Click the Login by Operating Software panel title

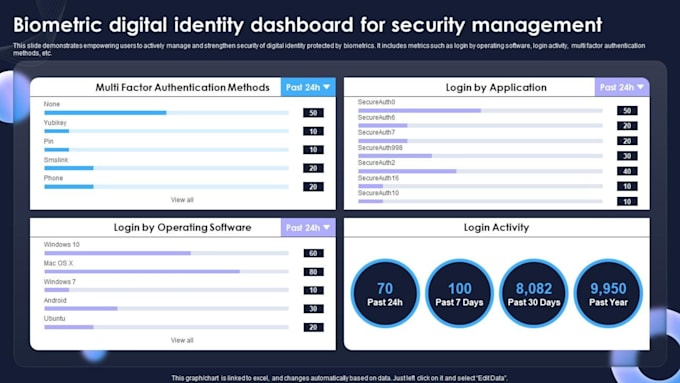(x=182, y=228)
